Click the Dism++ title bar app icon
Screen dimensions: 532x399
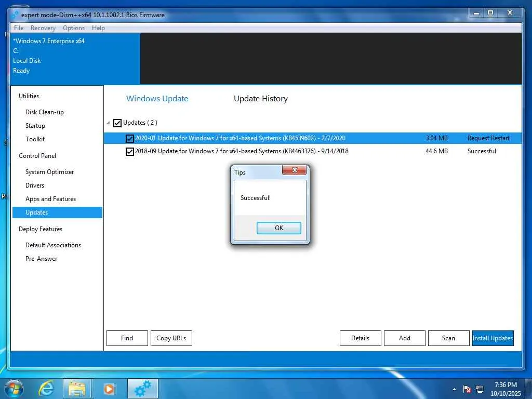coord(15,15)
